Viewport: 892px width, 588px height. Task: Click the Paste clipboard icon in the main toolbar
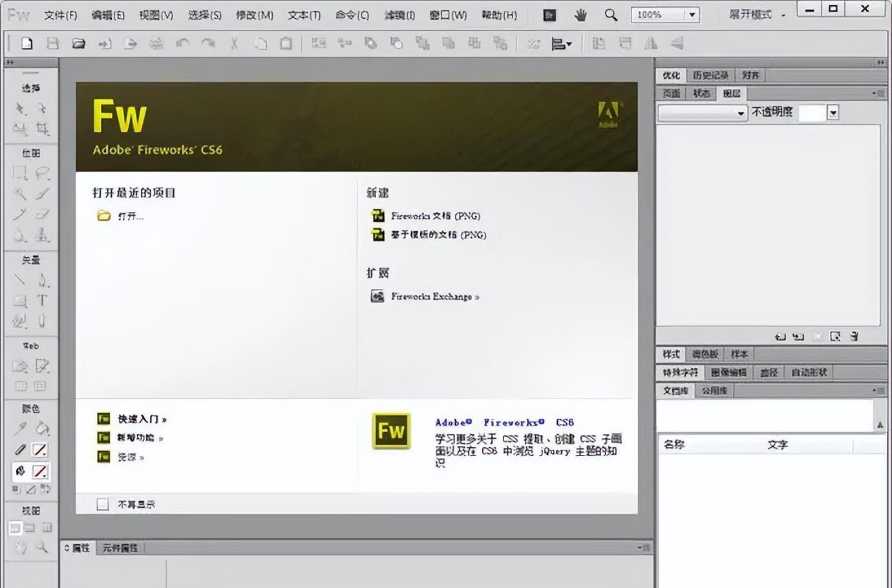pyautogui.click(x=286, y=43)
